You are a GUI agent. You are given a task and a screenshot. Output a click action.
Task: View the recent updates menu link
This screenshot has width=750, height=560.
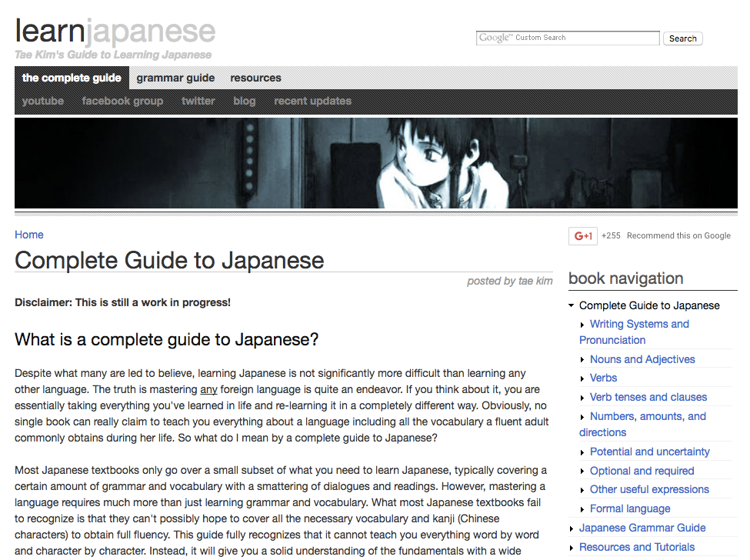coord(313,101)
